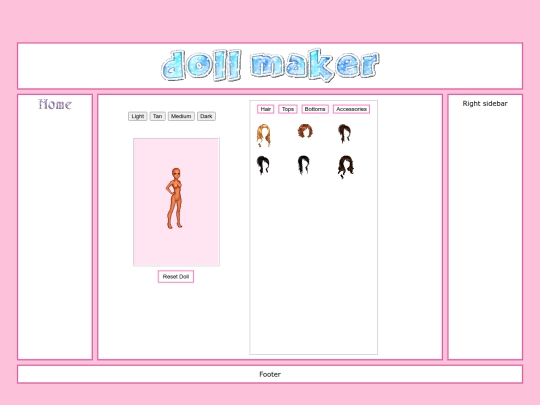Open the Accessories tab
Viewport: 540px width, 405px height.
pyautogui.click(x=351, y=109)
